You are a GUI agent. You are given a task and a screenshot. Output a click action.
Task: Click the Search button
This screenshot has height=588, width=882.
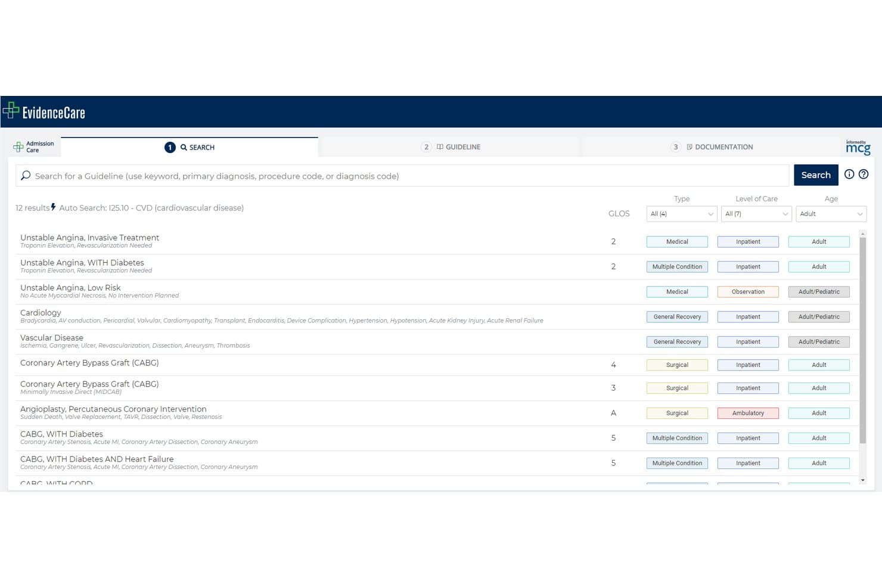point(816,175)
